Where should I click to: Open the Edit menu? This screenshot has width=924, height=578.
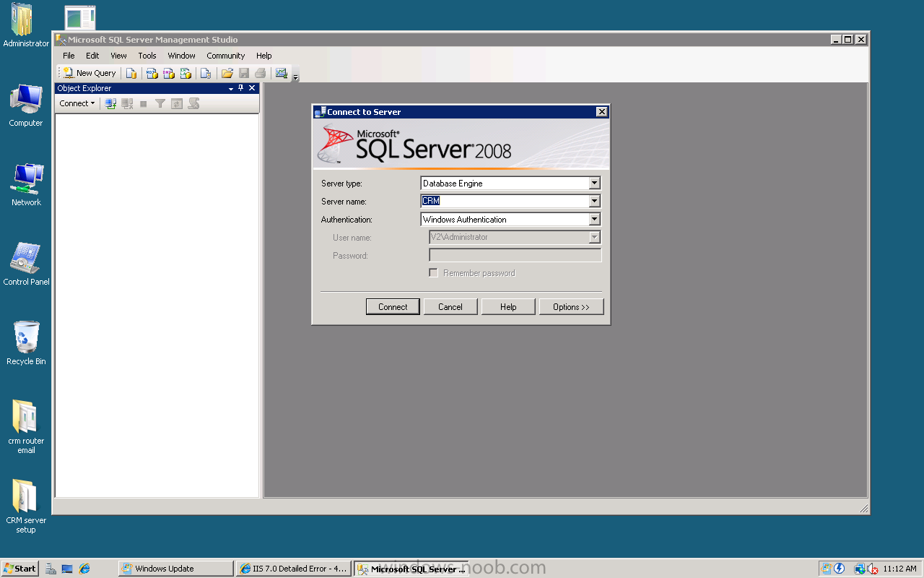coord(92,56)
